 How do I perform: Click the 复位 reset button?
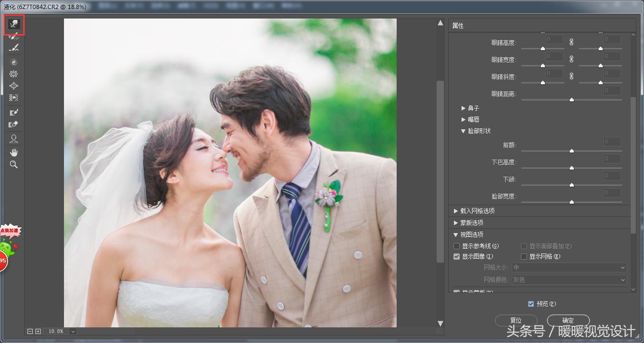tap(516, 320)
